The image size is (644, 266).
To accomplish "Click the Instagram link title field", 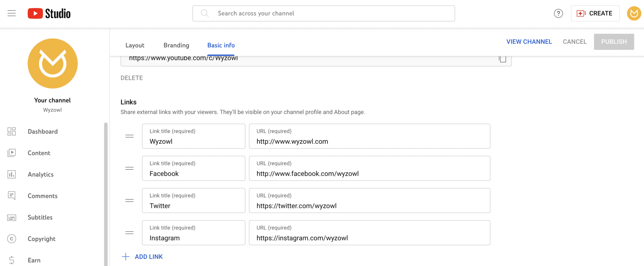I will (x=194, y=233).
